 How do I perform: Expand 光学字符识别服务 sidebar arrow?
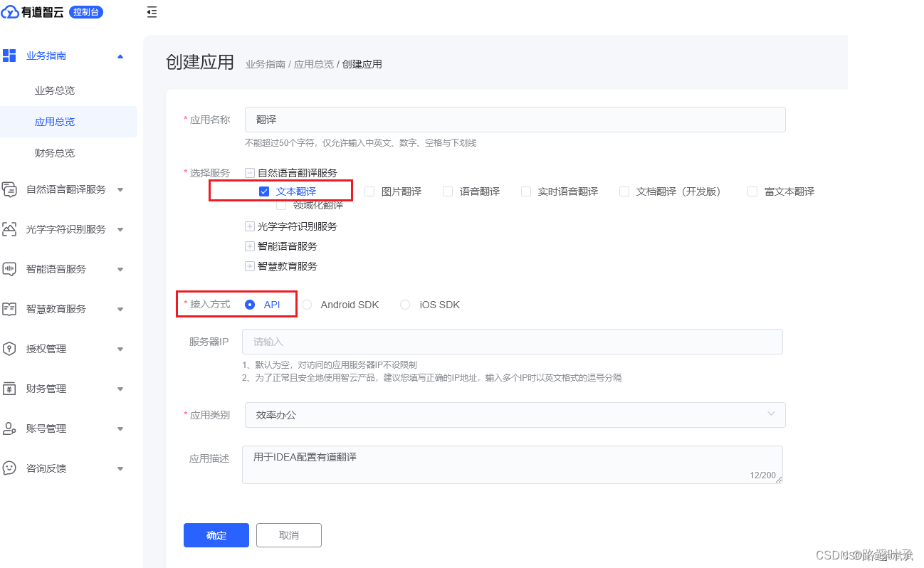click(x=120, y=229)
